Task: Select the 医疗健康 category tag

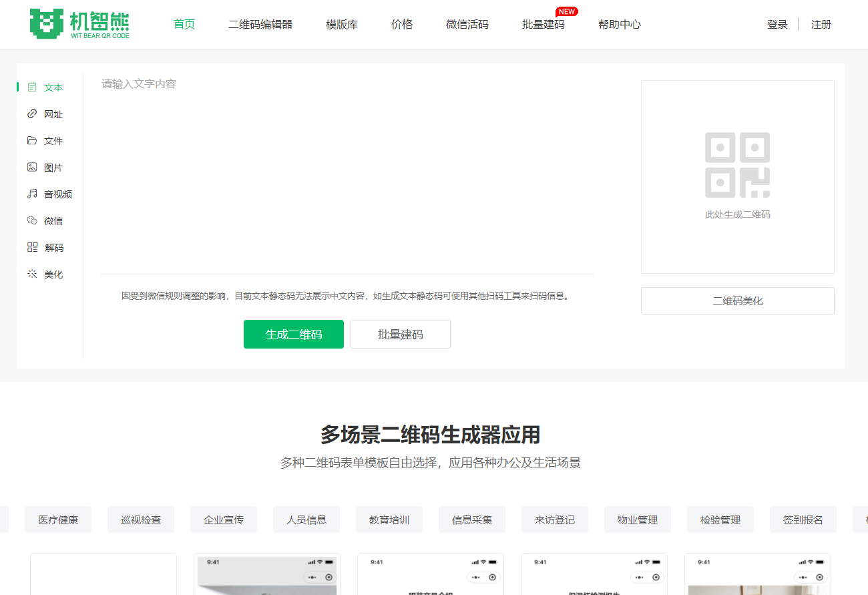Action: pos(58,520)
